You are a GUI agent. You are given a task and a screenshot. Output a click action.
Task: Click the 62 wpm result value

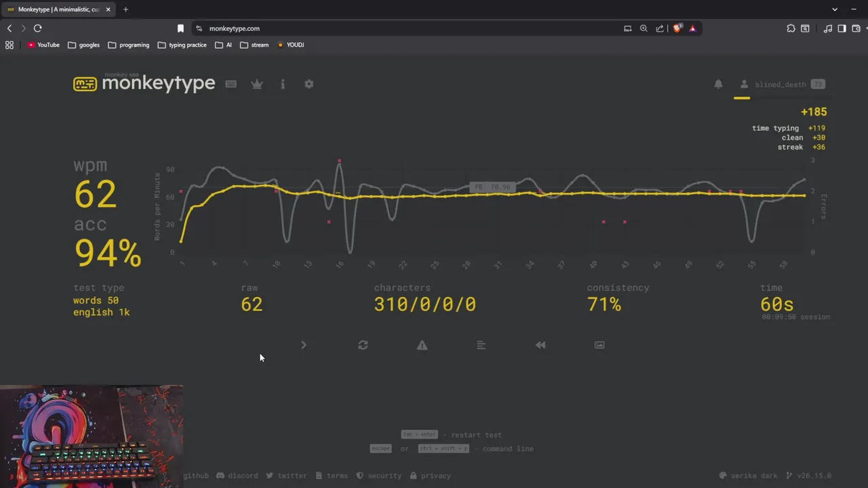click(95, 195)
